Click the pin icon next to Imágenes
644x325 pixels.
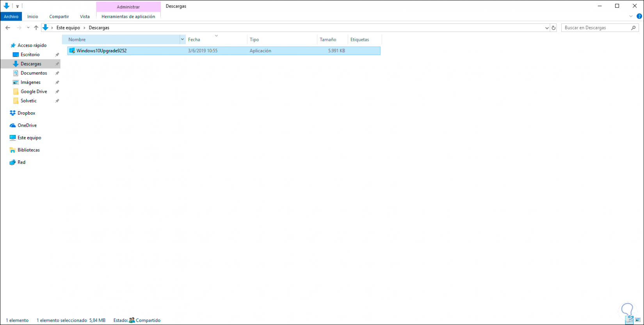pyautogui.click(x=57, y=82)
